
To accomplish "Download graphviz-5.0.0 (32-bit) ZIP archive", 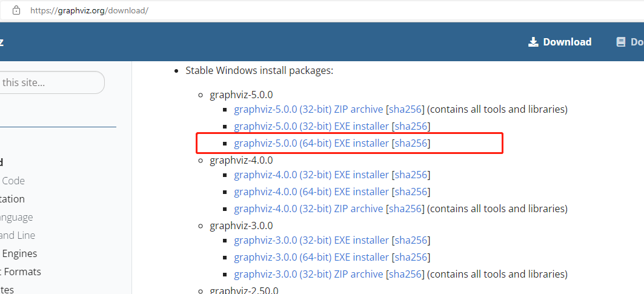I will tap(308, 109).
